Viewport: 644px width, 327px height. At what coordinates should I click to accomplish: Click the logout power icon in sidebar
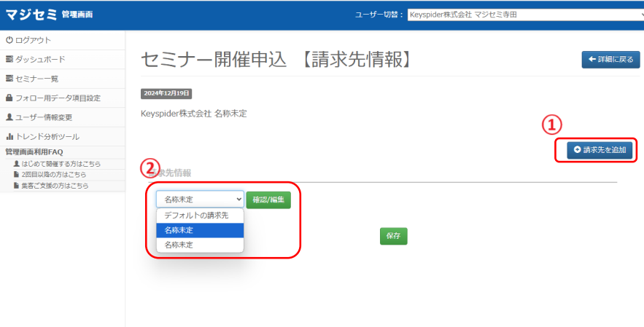[9, 40]
